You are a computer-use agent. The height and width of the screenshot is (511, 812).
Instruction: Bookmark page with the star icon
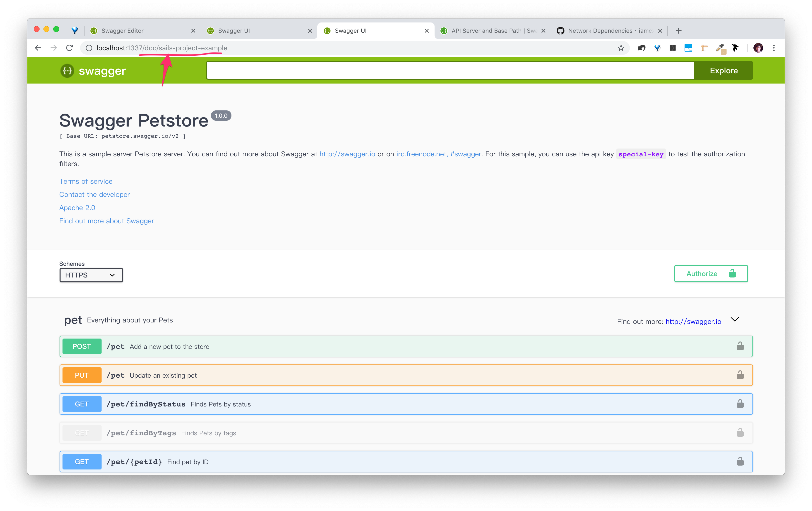pyautogui.click(x=621, y=48)
